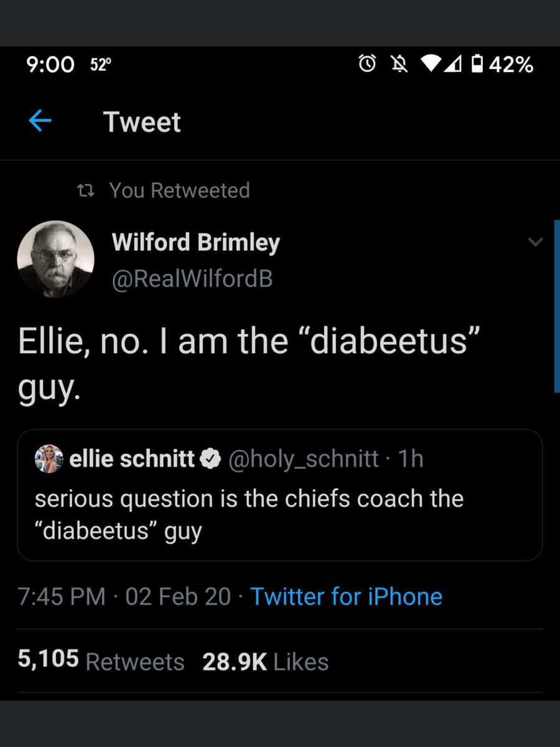560x747 pixels.
Task: View the 5,105 Retweets list
Action: click(x=101, y=661)
